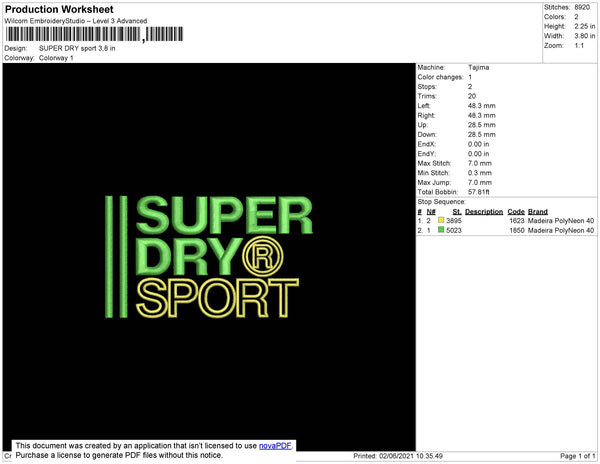
Task: Select 'Wilcom EmbroideryStudio – Level 3 Advanced' text
Action: tap(76, 21)
